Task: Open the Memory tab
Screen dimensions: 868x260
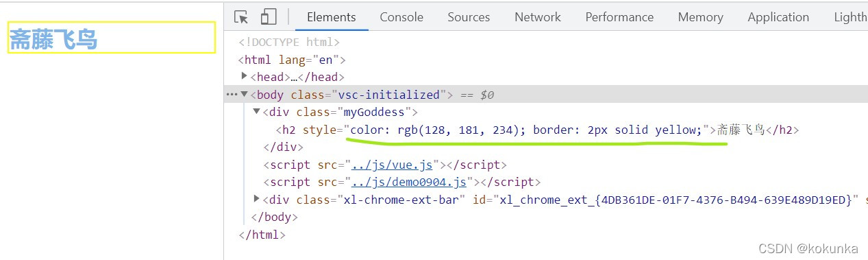Action: point(700,17)
